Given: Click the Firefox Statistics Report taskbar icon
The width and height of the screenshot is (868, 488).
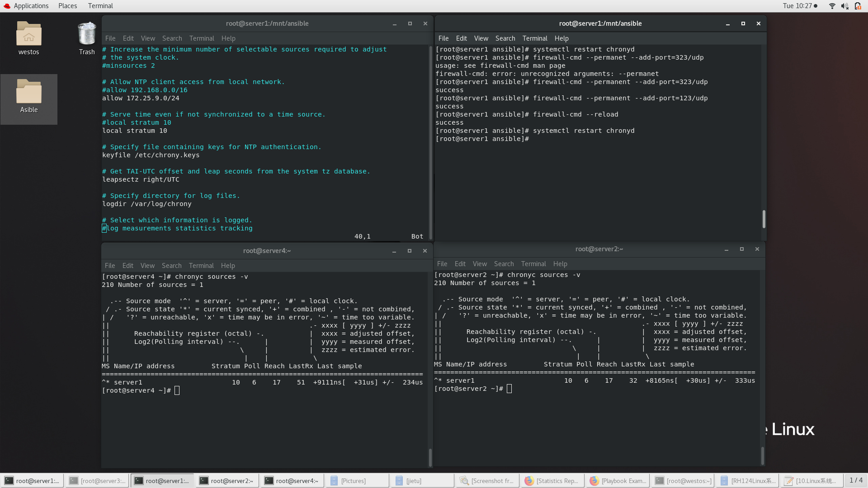Looking at the screenshot, I should 552,481.
